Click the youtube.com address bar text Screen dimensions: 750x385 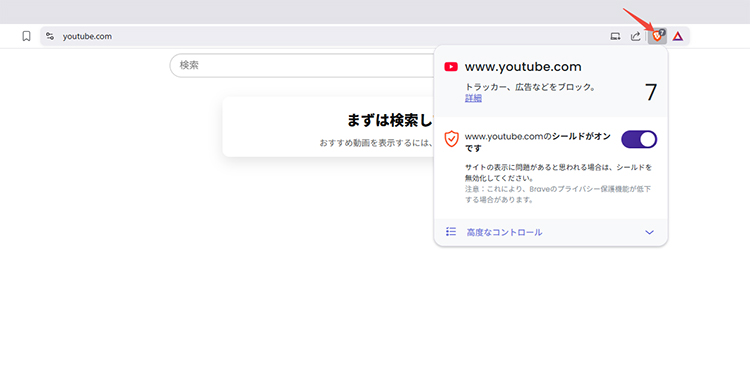point(87,36)
